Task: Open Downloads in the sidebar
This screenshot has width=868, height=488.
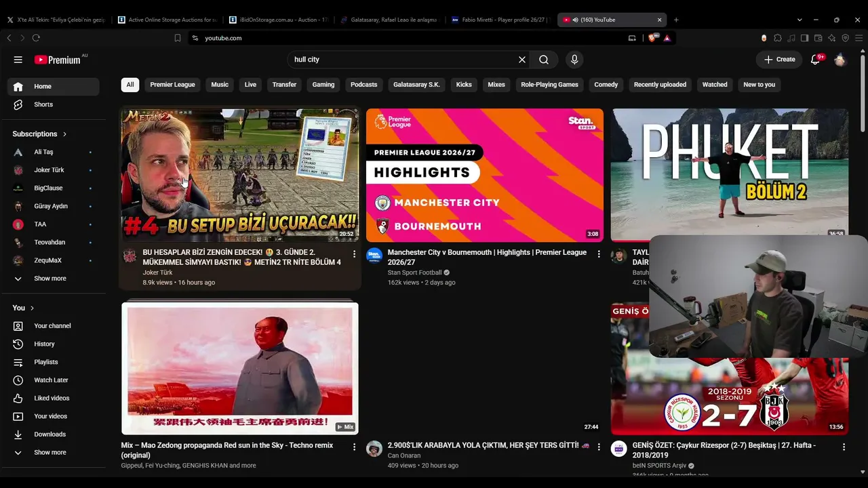Action: tap(54, 434)
